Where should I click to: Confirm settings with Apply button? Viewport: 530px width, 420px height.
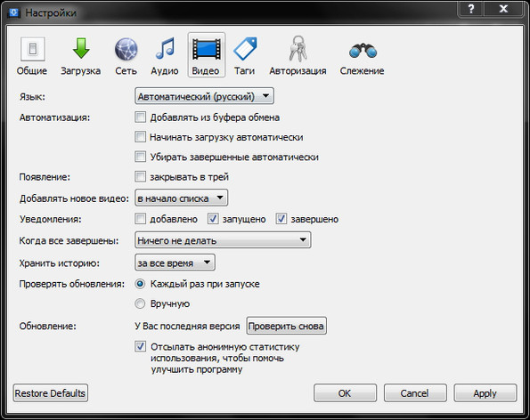[x=485, y=393]
